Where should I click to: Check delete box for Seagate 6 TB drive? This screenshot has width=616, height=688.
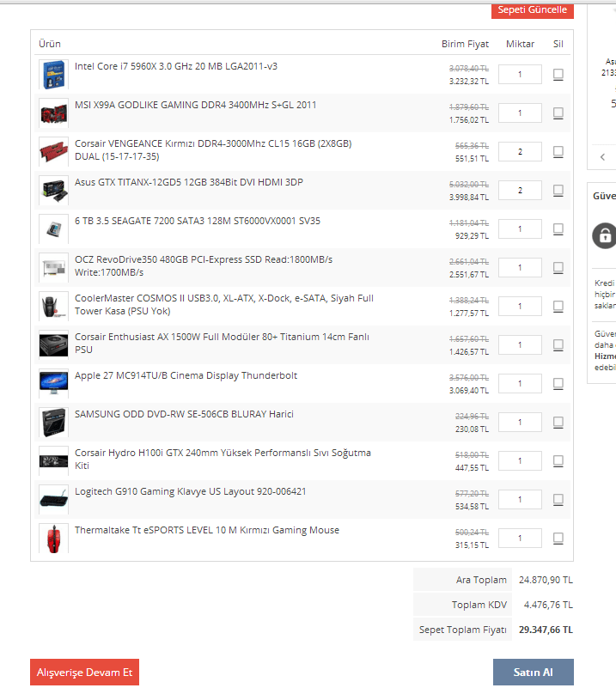[x=558, y=228]
